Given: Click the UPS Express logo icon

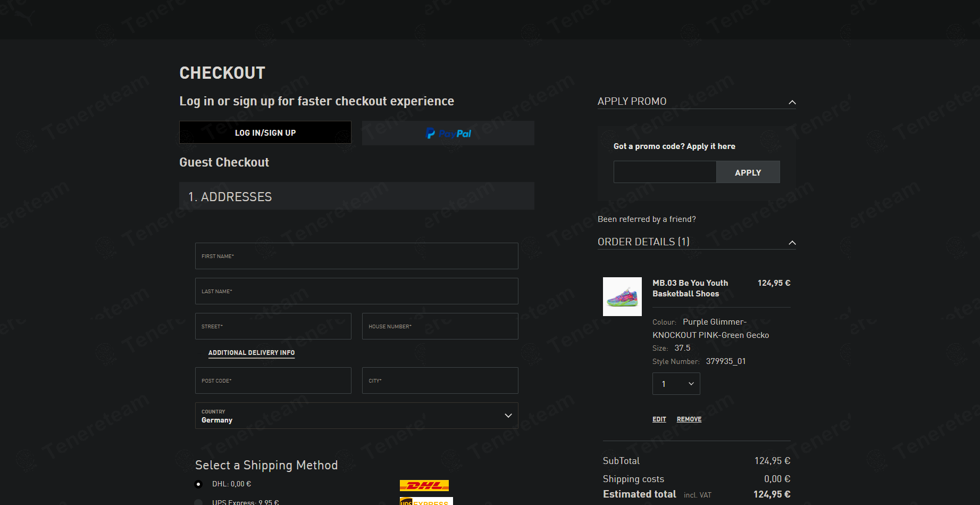Looking at the screenshot, I should tap(426, 501).
